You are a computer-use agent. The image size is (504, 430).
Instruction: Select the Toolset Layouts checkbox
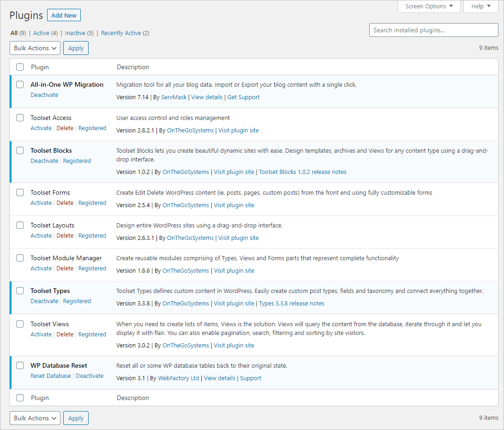(20, 225)
